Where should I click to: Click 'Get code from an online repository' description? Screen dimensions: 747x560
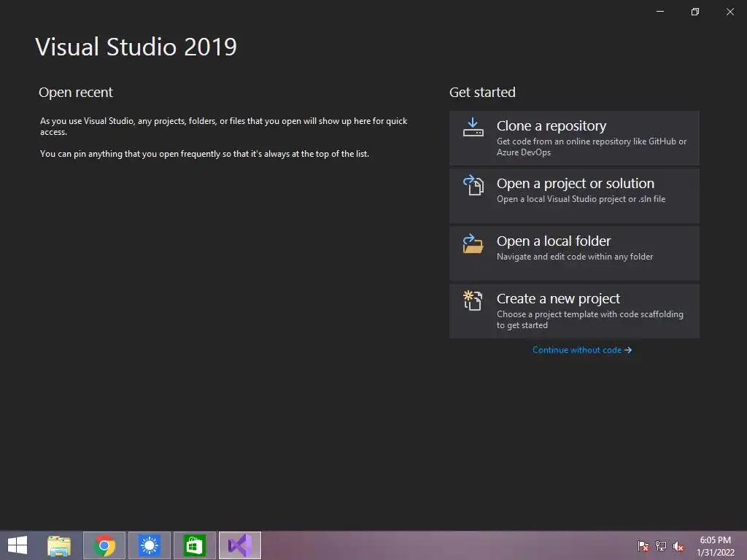point(591,147)
